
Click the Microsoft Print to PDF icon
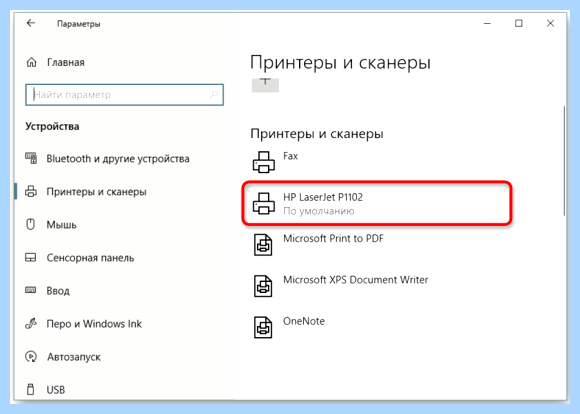tap(263, 245)
